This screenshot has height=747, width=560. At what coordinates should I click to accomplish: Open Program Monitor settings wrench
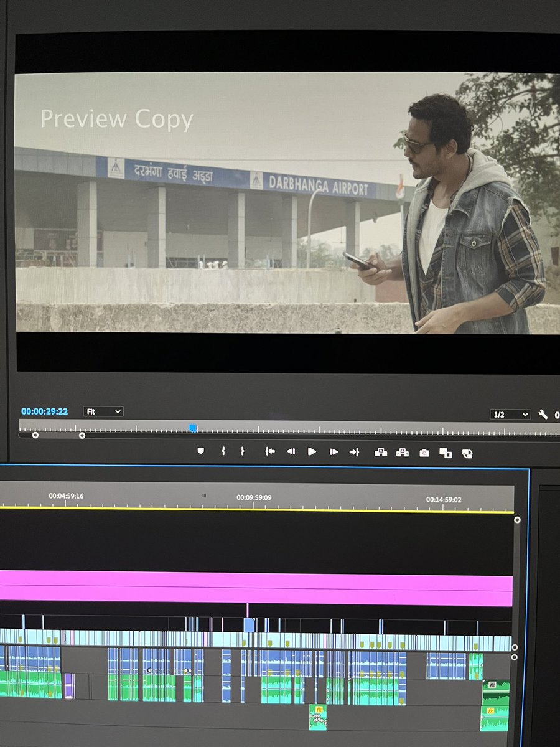tap(543, 415)
